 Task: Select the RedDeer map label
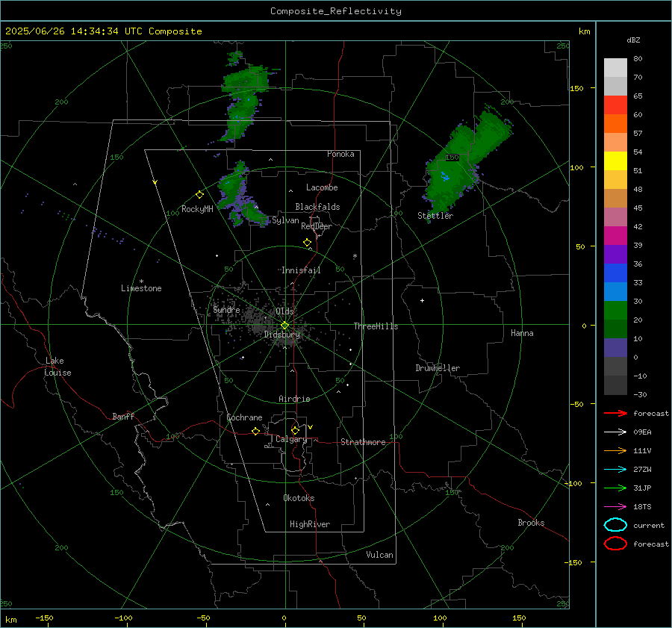pos(317,226)
